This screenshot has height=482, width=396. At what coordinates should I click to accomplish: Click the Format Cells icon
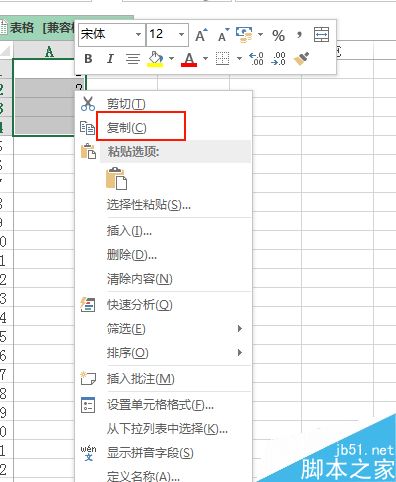(88, 405)
